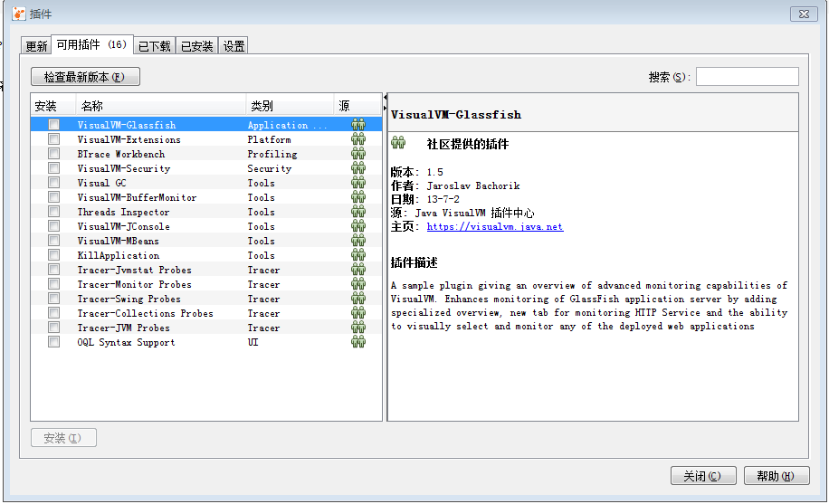Focus the 搜索 search field
Viewport: 829px width, 504px height.
(747, 77)
